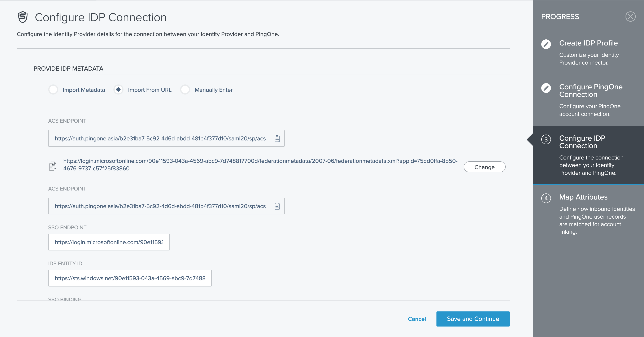Viewport: 644px width, 337px height.
Task: Click into the SSO Endpoint field
Action: (x=109, y=242)
